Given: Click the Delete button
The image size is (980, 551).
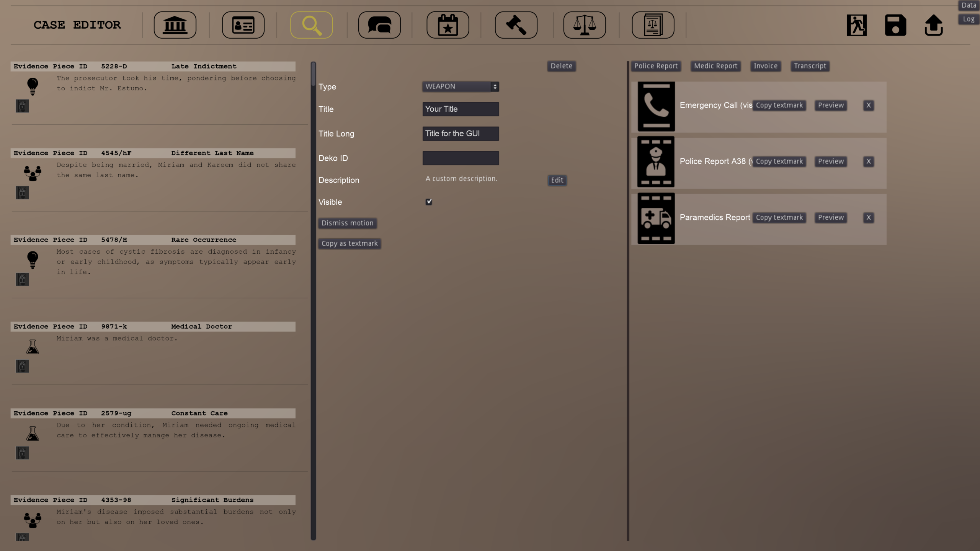Looking at the screenshot, I should [562, 66].
